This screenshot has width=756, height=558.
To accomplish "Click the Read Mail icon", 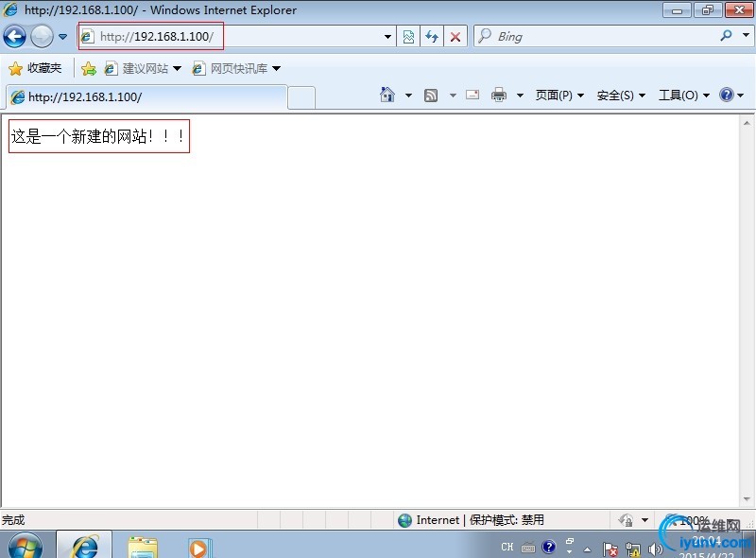I will [472, 95].
